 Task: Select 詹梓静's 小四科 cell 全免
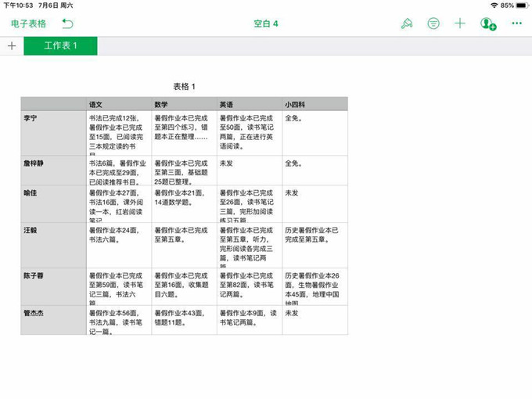(315, 171)
